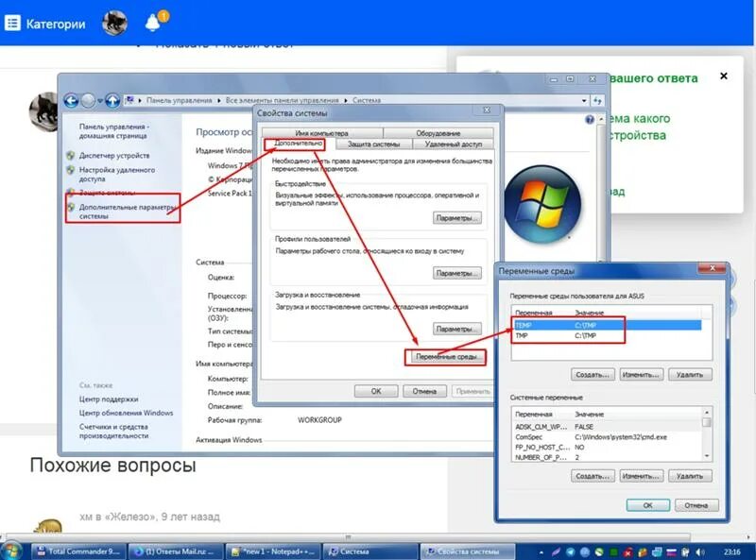Click the user avatar in the blue header
Viewport: 756px width, 560px height.
(114, 23)
